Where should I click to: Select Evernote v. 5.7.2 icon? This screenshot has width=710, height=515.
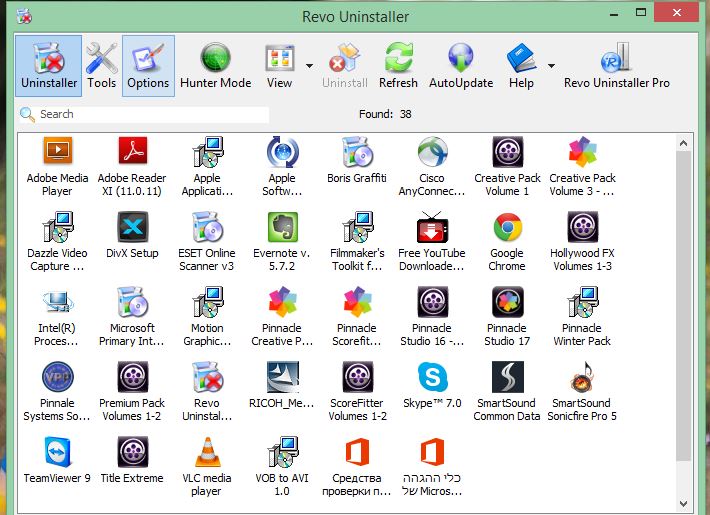[282, 228]
